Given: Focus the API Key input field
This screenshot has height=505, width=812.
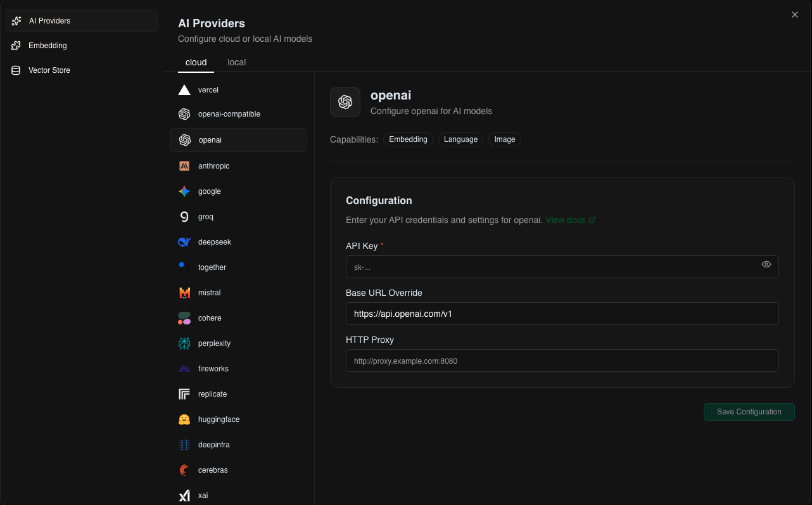Looking at the screenshot, I should click(562, 267).
